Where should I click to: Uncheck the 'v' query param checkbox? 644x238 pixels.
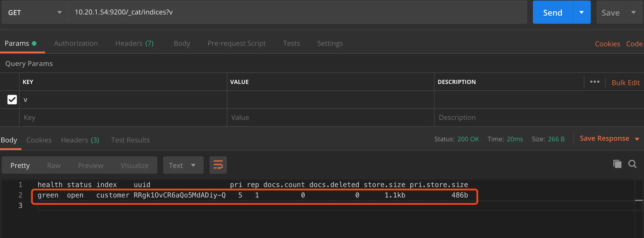tap(12, 100)
